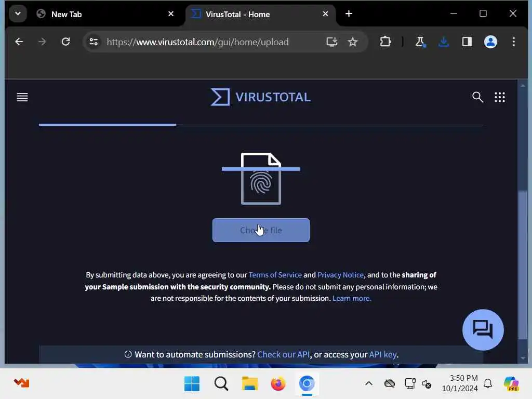Click the network display tray icon
The height and width of the screenshot is (399, 532).
click(x=410, y=384)
